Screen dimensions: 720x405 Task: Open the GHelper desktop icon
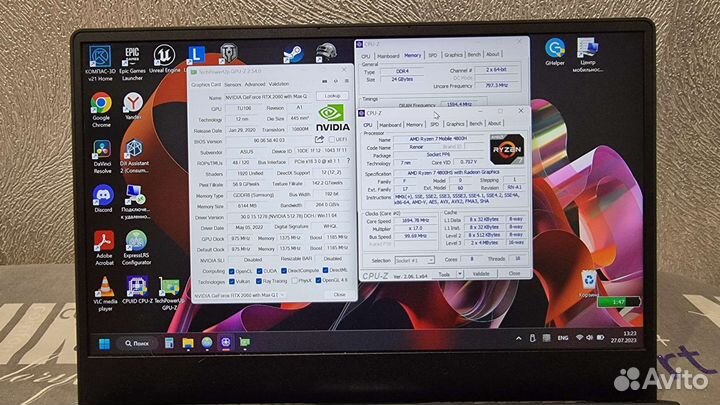point(555,52)
